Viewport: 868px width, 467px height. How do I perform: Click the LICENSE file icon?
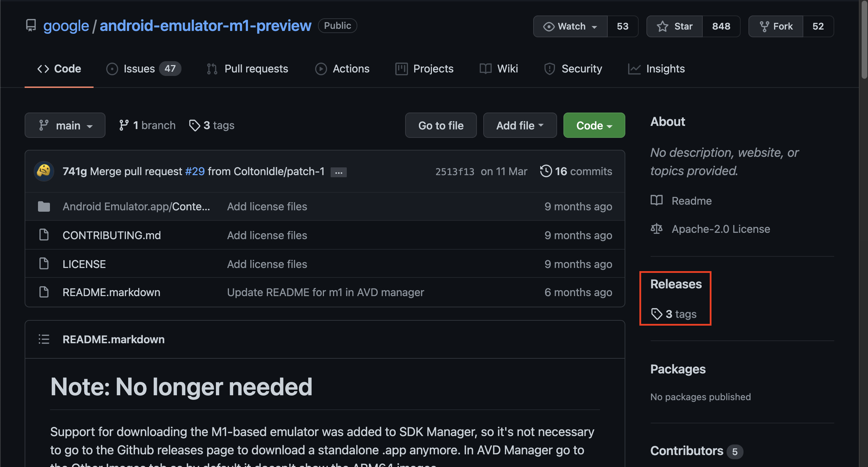tap(44, 263)
